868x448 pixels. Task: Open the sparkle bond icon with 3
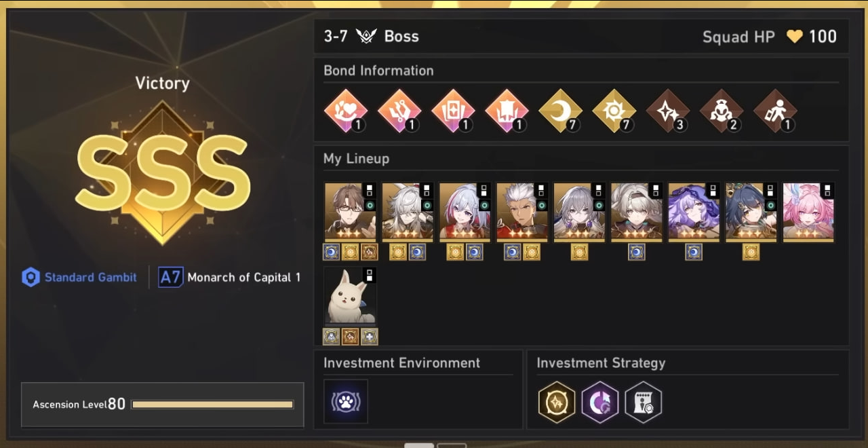click(x=667, y=111)
